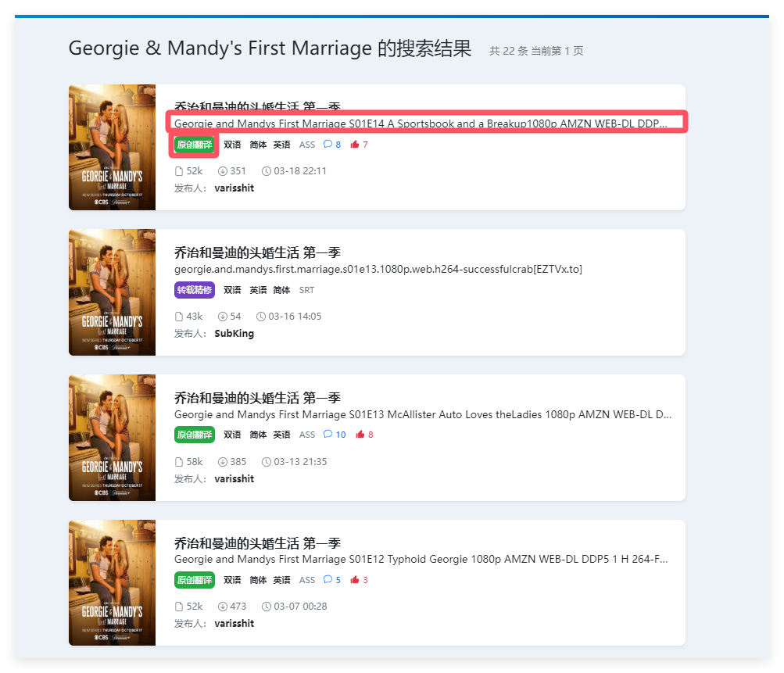Click the '共 22 条 当前第 1 页' result count text
Viewport: 784px width, 673px height.
[536, 51]
